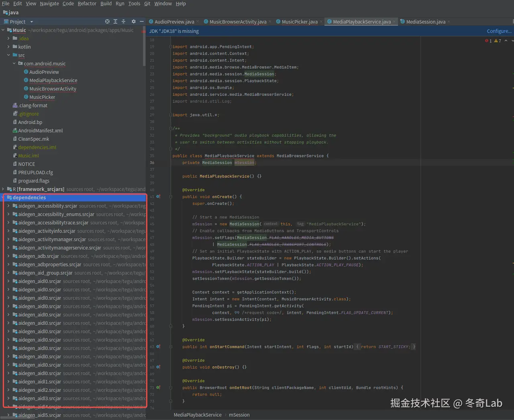
Task: Click the warning indicator showing 7
Action: [497, 41]
